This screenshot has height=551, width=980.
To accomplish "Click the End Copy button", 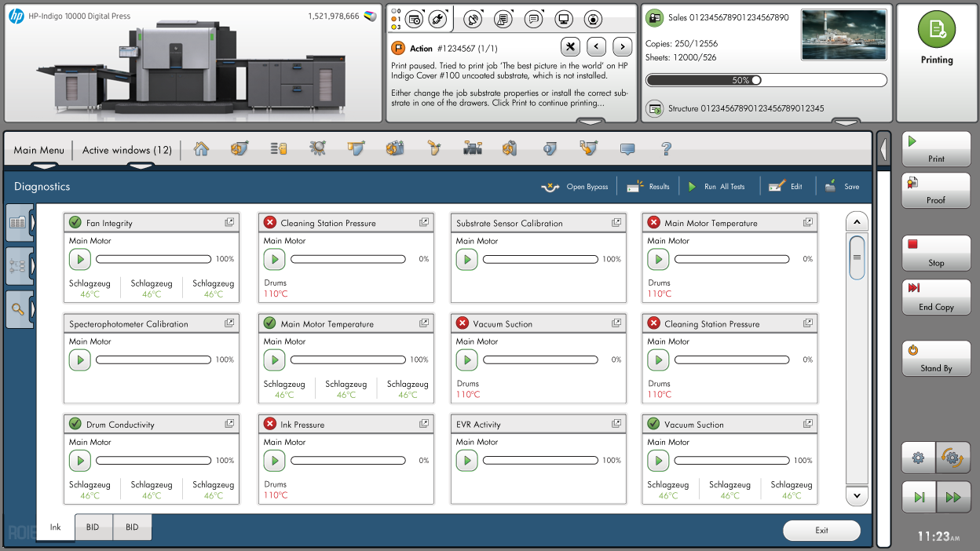I will tap(936, 297).
